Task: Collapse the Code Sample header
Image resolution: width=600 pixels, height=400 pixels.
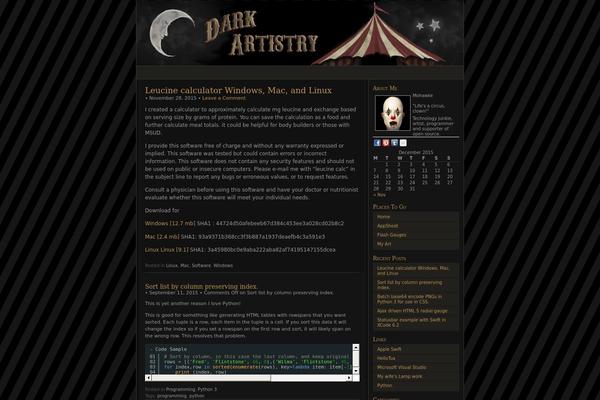Action: click(x=168, y=349)
